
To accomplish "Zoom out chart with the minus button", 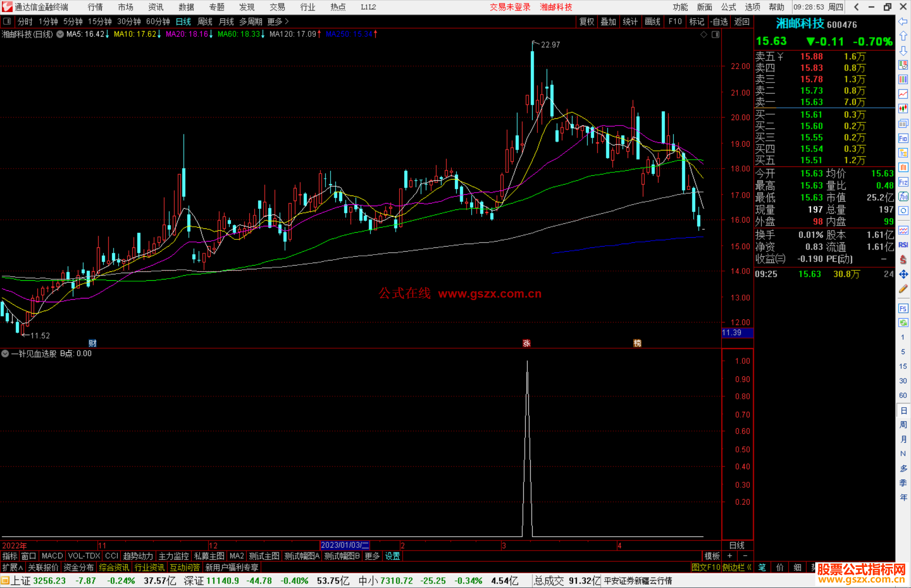I will click(x=745, y=556).
